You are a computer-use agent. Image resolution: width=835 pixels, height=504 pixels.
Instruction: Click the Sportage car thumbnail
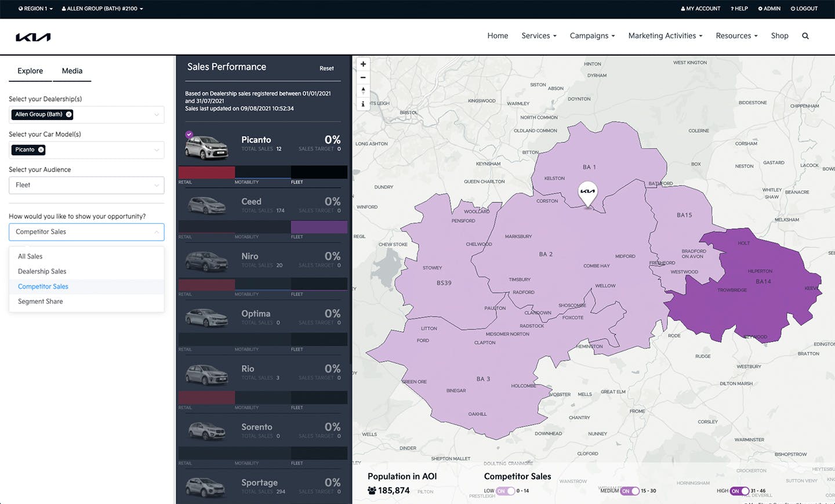pos(206,487)
